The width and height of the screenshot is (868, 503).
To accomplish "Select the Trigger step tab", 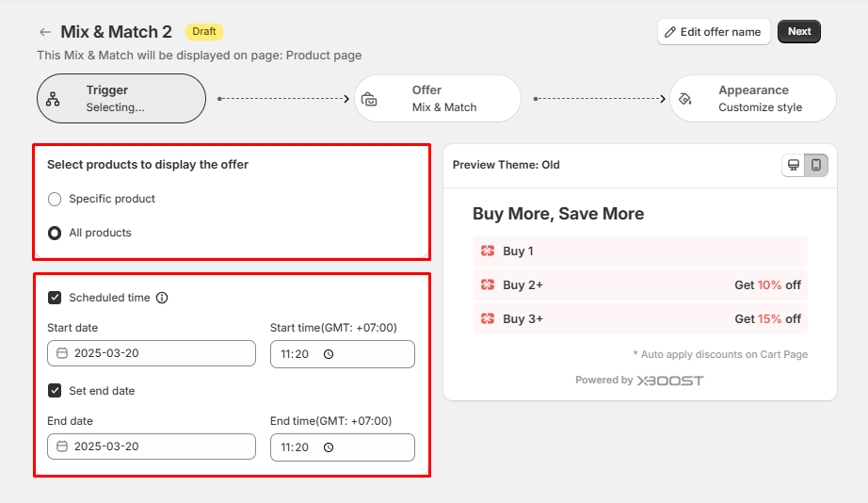I will click(x=121, y=99).
